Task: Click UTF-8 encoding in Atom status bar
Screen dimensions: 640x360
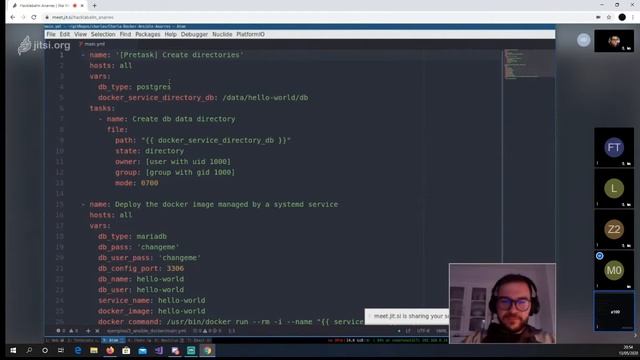Action: point(423,331)
